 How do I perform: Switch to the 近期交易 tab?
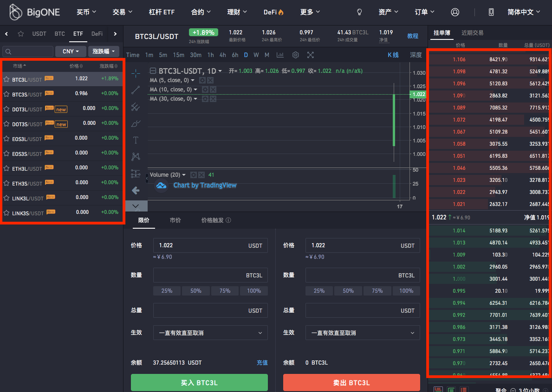pos(472,33)
